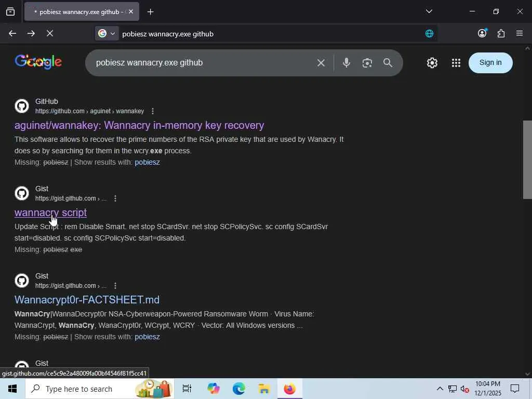Click Gist favicon beside Wannacrypt0r-FACTSHEET
The height and width of the screenshot is (399, 532).
tap(22, 280)
